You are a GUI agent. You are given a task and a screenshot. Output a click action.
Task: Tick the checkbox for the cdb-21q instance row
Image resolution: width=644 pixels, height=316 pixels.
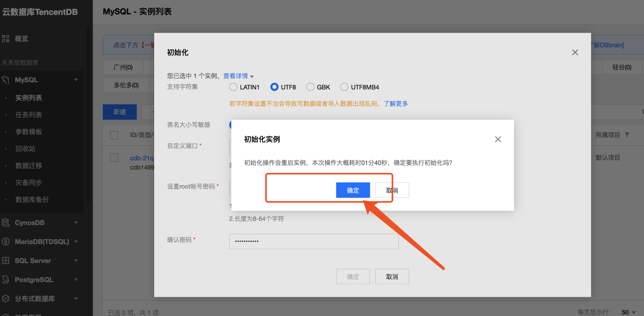pos(114,158)
